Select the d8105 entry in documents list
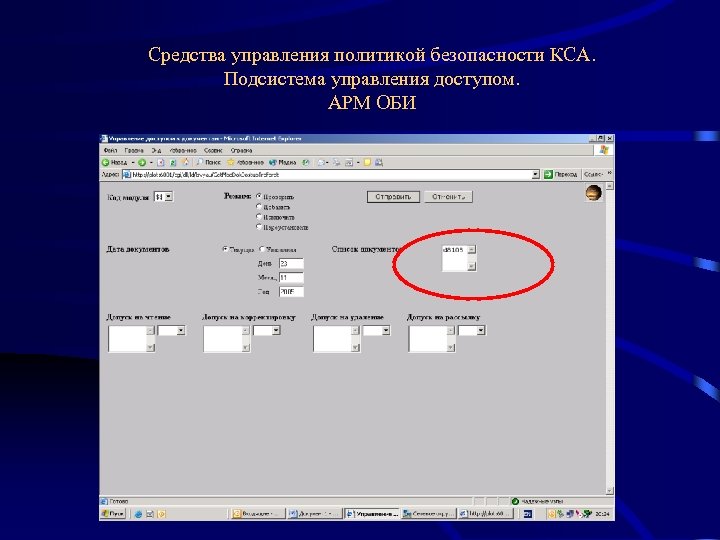 [x=453, y=250]
